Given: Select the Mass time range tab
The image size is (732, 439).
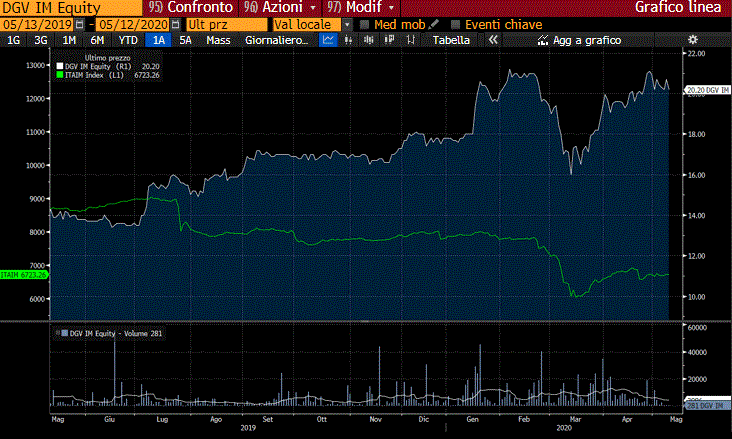Looking at the screenshot, I should (x=218, y=40).
